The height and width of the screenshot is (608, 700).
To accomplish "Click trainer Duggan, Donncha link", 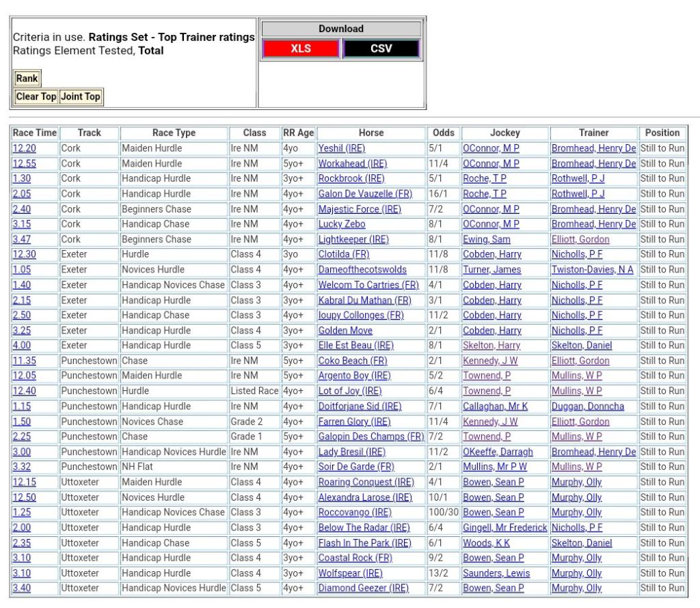I will [587, 406].
